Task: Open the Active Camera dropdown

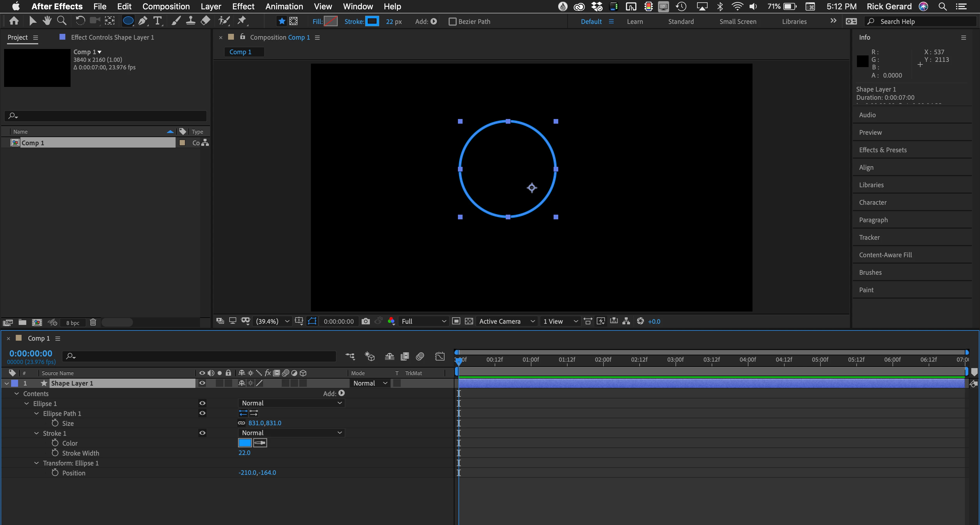Action: click(506, 321)
